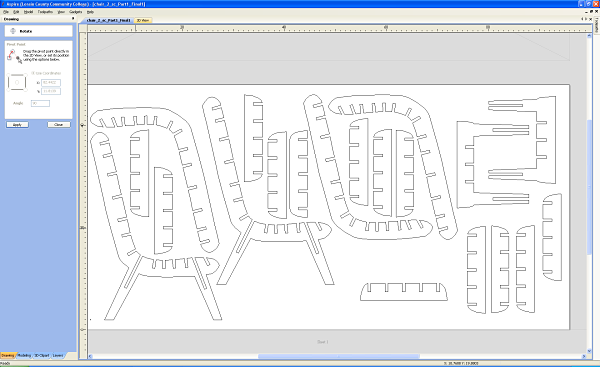
Task: Open the Help menu
Action: [90, 12]
